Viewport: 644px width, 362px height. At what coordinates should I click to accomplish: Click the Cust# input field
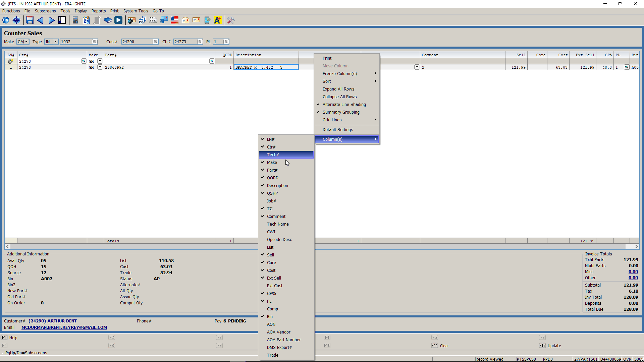click(x=137, y=42)
